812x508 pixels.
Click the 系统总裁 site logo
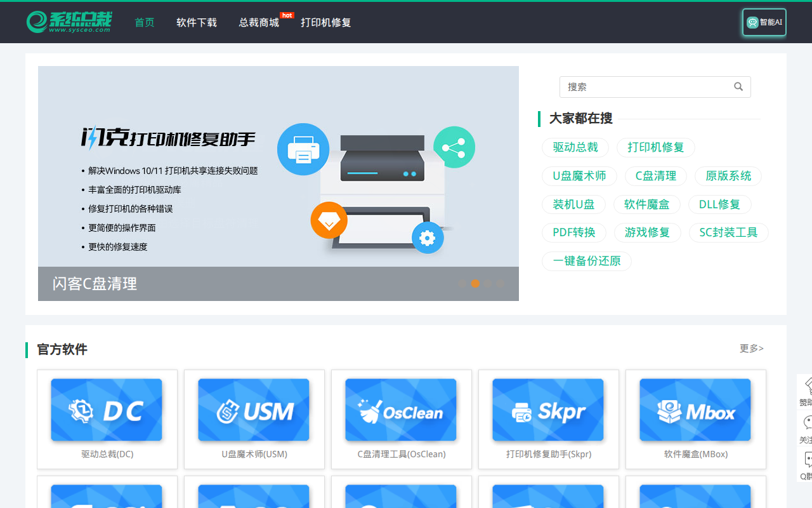point(69,22)
